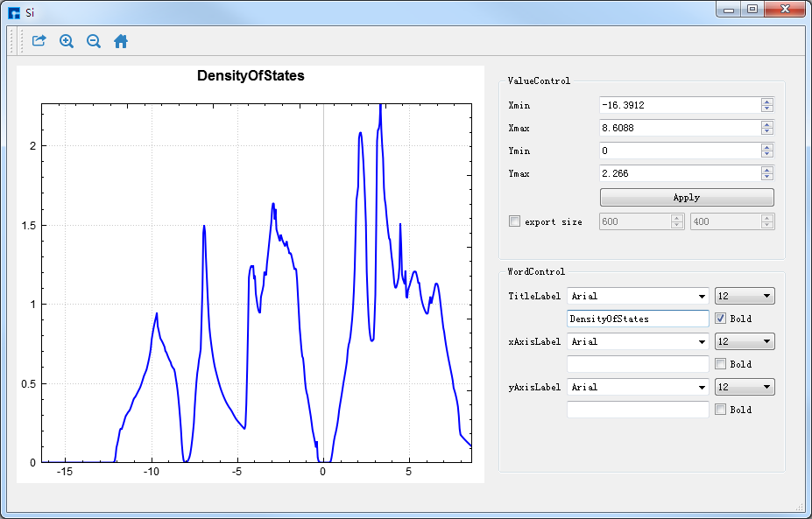Open the TitleLabel font size dropdown
This screenshot has width=812, height=519.
(745, 297)
